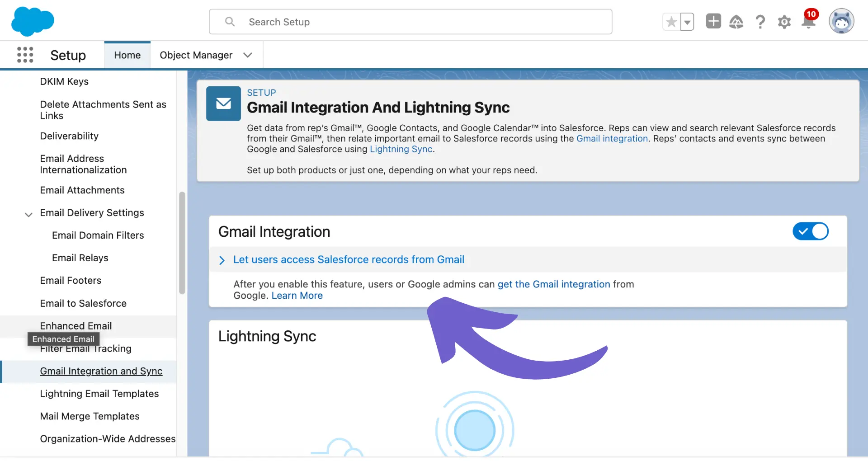Open the favorites list dropdown arrow

[x=687, y=22]
